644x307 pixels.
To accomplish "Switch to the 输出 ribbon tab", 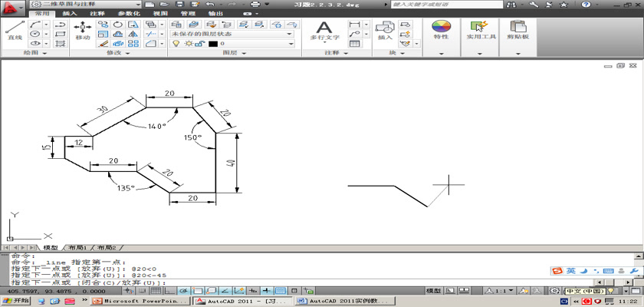I will pos(215,14).
